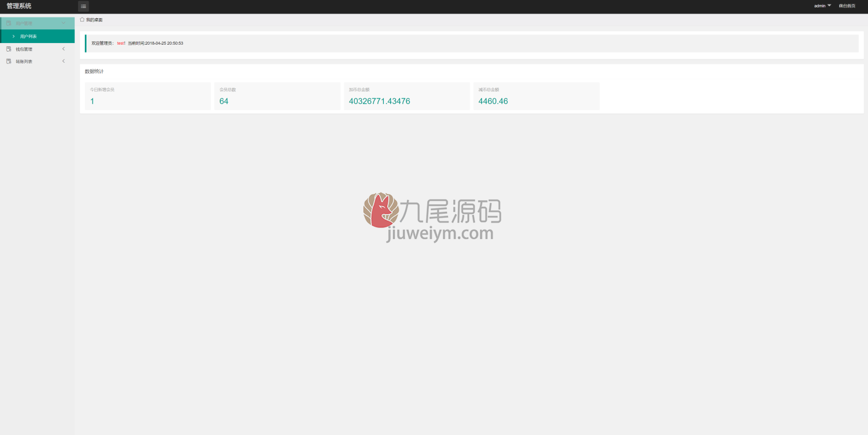Click the 数据统计 section heading
868x435 pixels.
(x=94, y=72)
